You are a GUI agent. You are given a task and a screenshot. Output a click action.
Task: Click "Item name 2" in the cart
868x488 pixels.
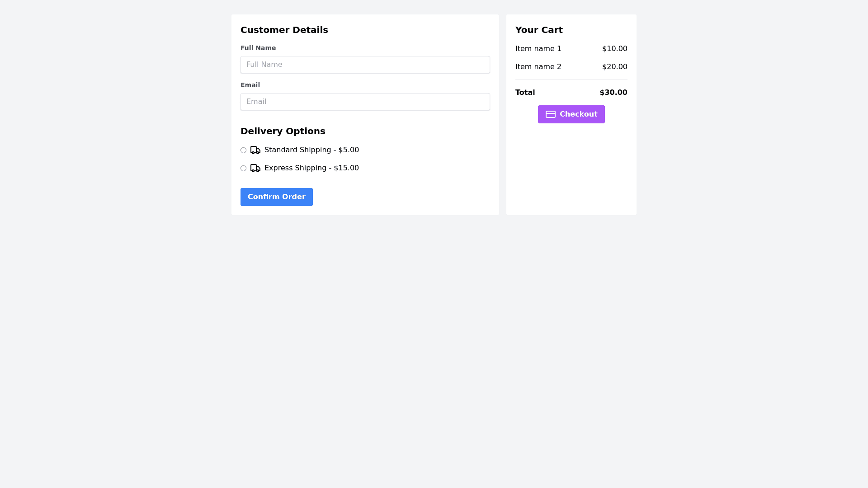[538, 67]
